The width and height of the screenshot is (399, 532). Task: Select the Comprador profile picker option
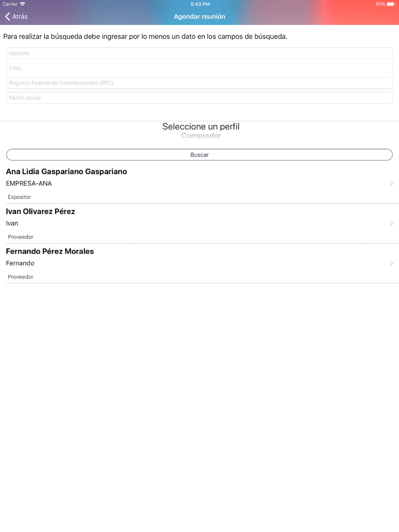click(201, 136)
